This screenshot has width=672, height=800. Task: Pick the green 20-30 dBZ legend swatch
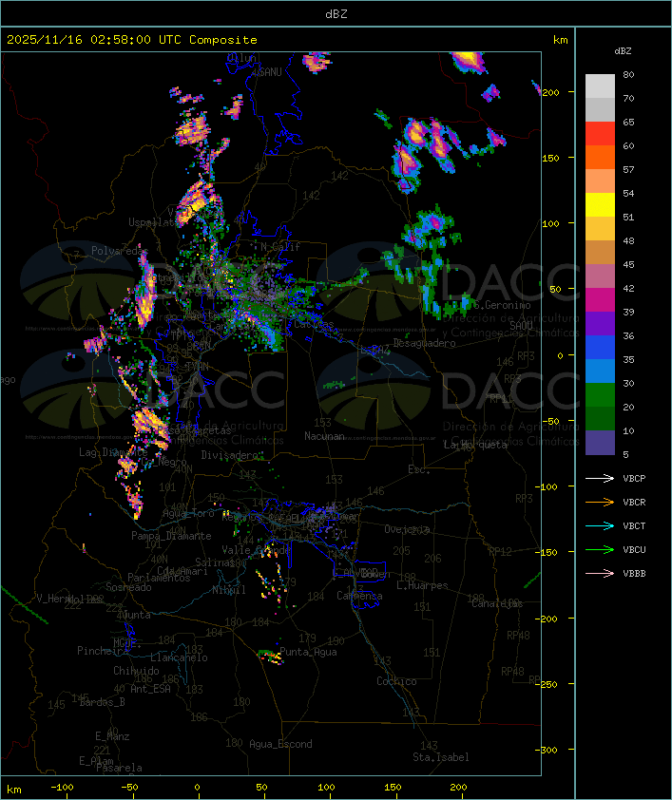click(x=600, y=395)
